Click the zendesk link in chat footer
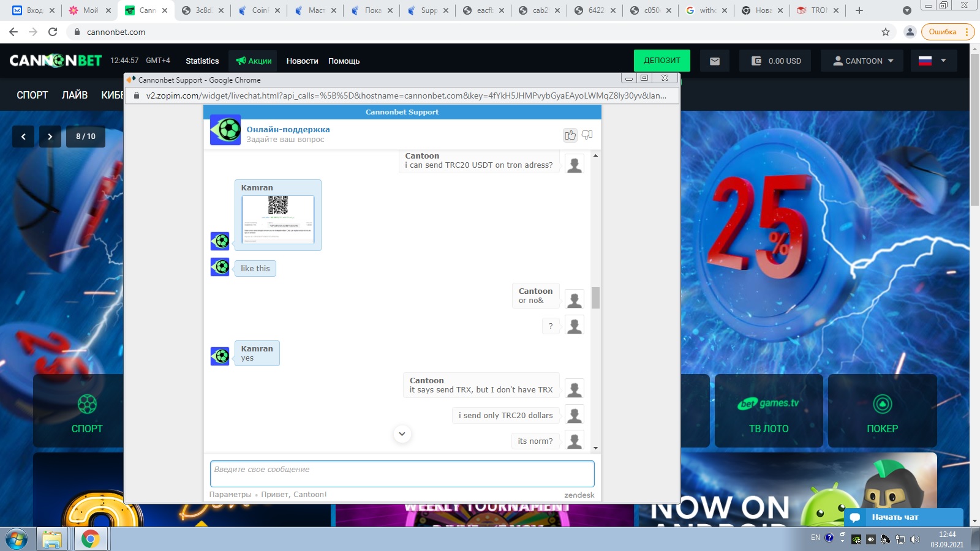This screenshot has height=551, width=980. click(x=579, y=495)
